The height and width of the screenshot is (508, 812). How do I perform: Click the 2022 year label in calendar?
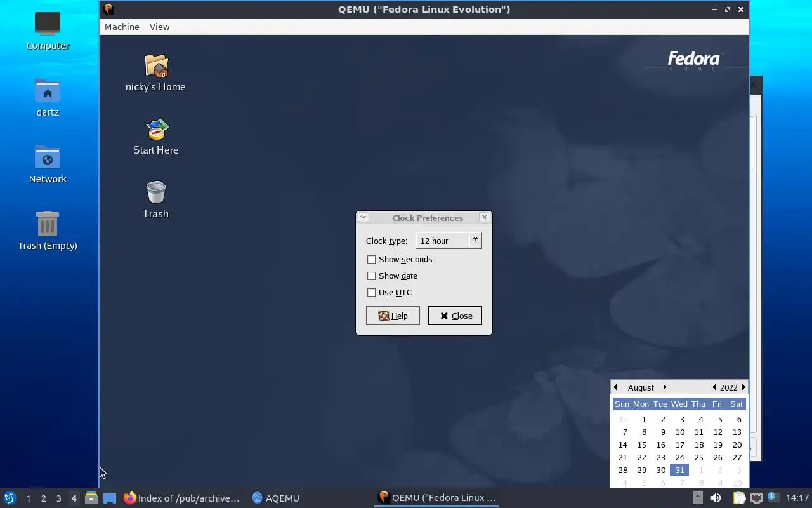pyautogui.click(x=729, y=387)
